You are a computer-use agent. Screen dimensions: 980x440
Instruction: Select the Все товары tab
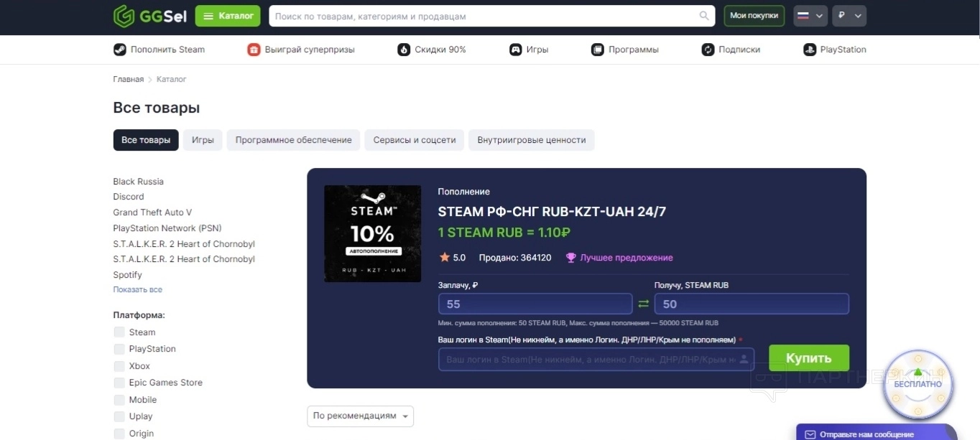pyautogui.click(x=146, y=140)
